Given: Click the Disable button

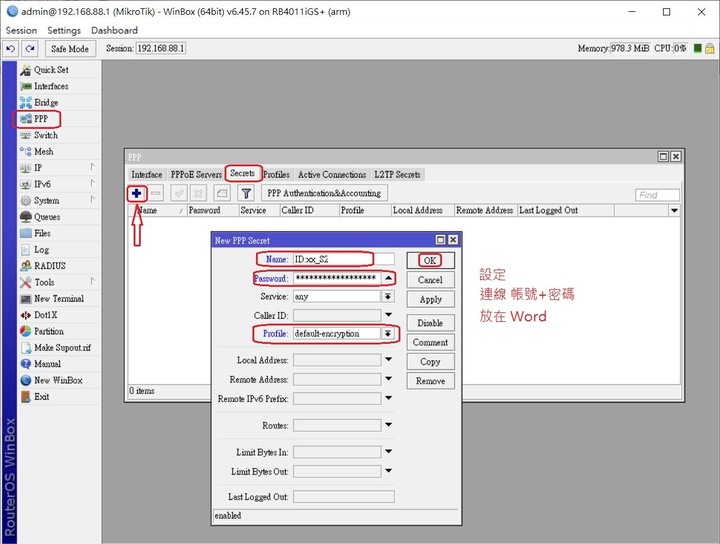Looking at the screenshot, I should [x=430, y=323].
